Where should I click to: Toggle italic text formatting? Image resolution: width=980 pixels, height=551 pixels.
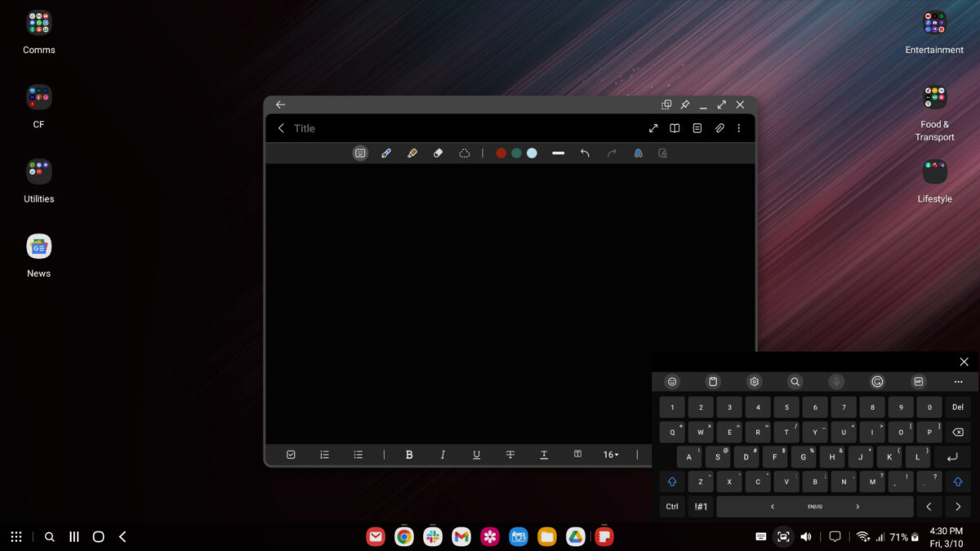pos(442,455)
